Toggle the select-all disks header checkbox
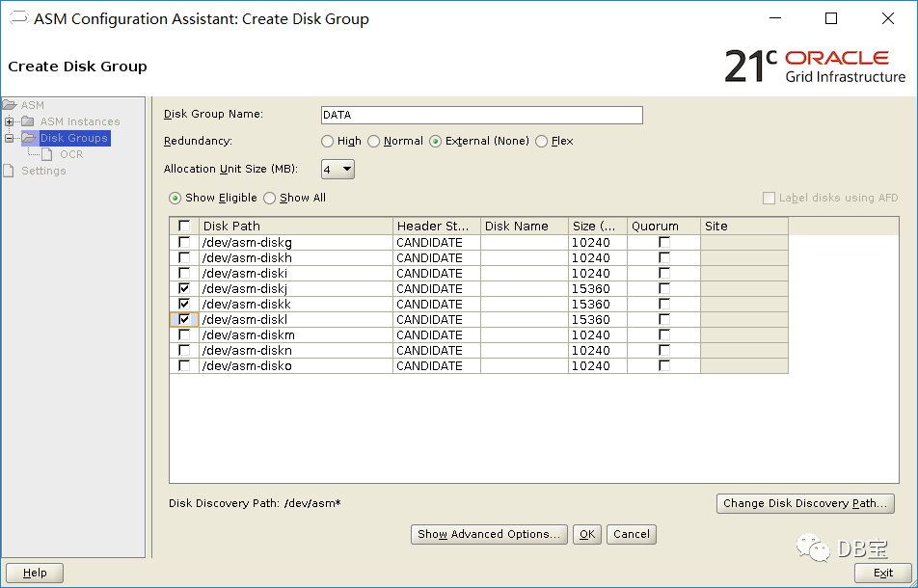The width and height of the screenshot is (918, 588). click(184, 227)
